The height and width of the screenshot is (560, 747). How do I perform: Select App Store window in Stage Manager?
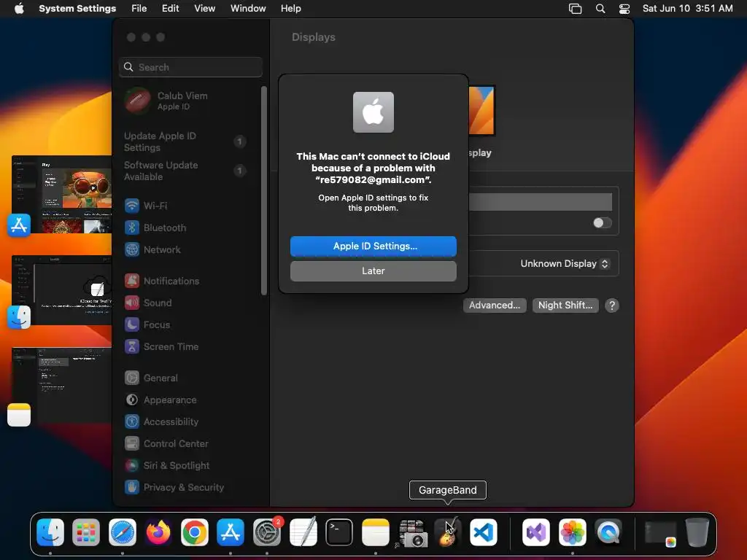pyautogui.click(x=62, y=194)
